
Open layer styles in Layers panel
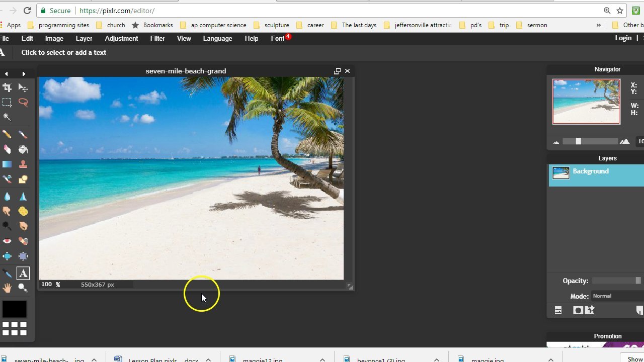tap(590, 310)
